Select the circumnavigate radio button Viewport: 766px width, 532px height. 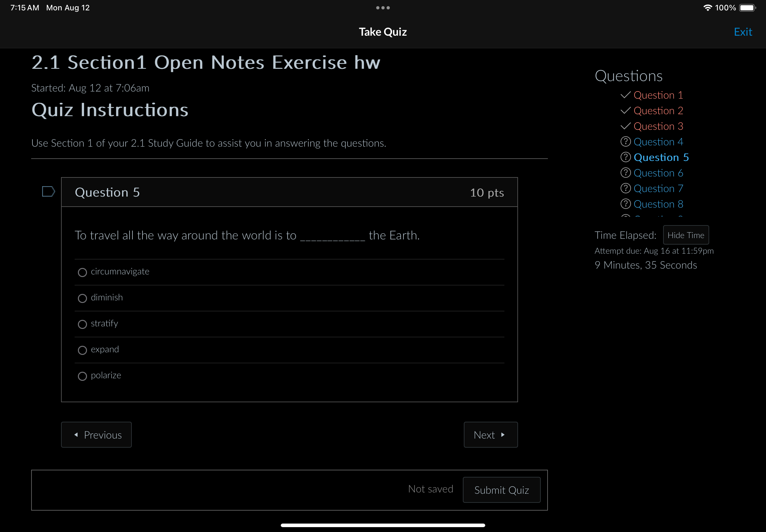pyautogui.click(x=82, y=272)
